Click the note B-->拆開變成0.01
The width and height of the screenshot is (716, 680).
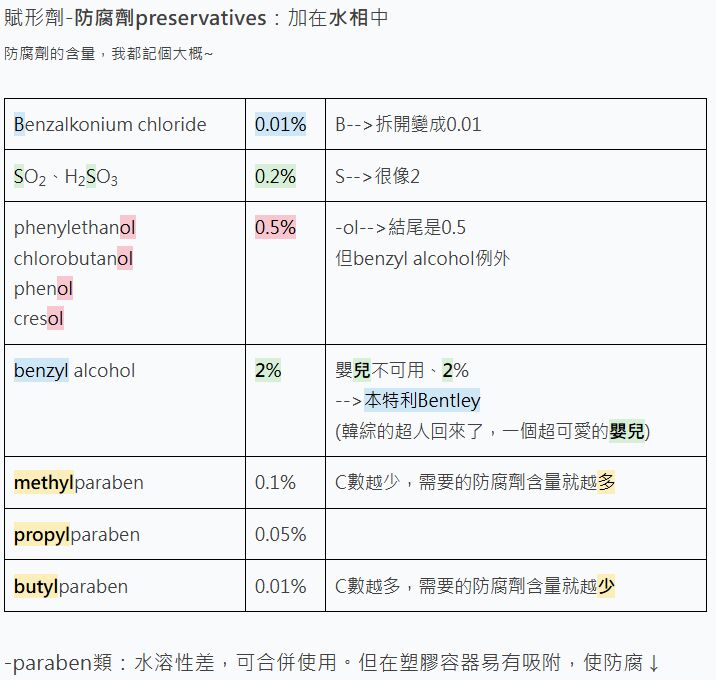pyautogui.click(x=408, y=125)
